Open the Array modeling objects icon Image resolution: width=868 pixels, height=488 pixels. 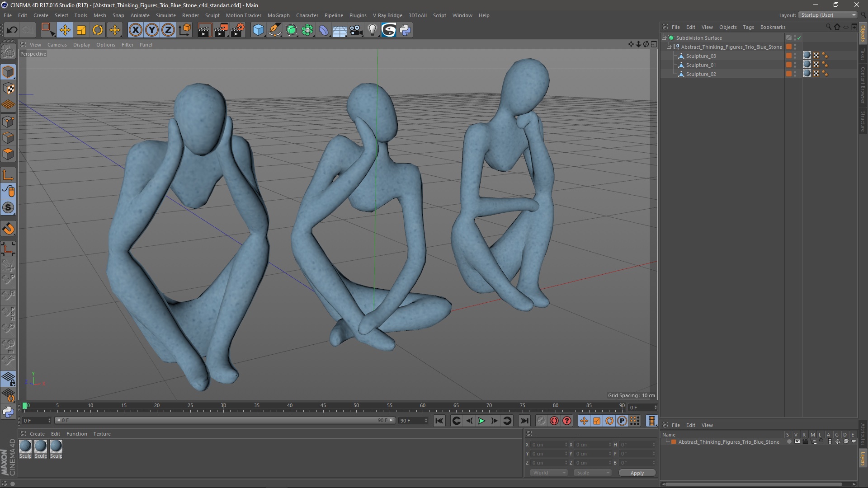coord(308,30)
